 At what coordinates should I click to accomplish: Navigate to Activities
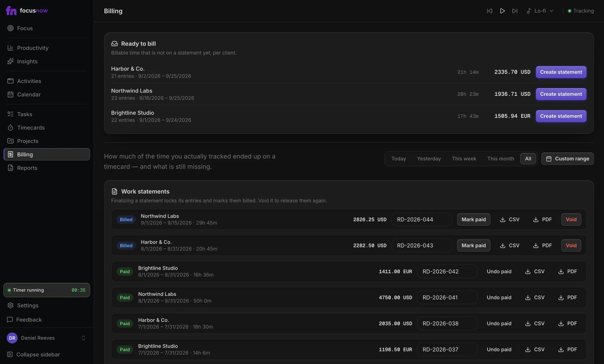pyautogui.click(x=47, y=81)
